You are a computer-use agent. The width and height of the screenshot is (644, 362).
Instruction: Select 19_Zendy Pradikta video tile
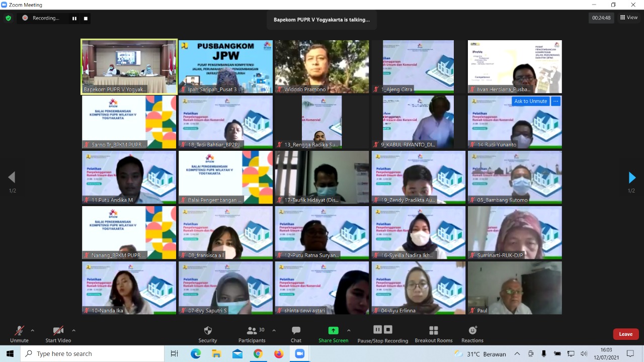pos(419,177)
